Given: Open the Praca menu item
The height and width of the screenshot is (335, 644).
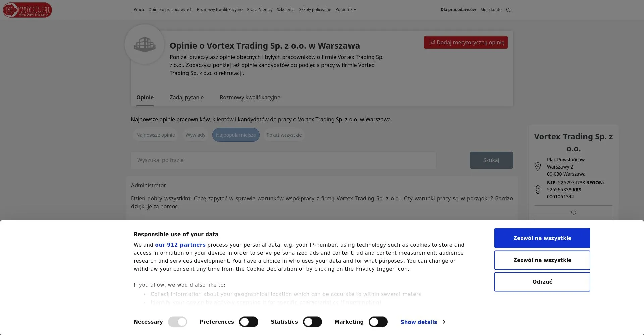Looking at the screenshot, I should click(139, 10).
